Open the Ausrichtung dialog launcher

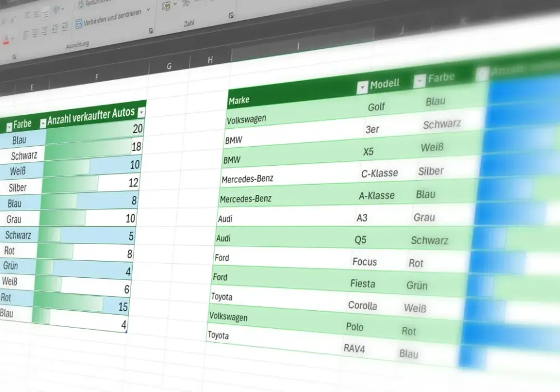pos(151,31)
